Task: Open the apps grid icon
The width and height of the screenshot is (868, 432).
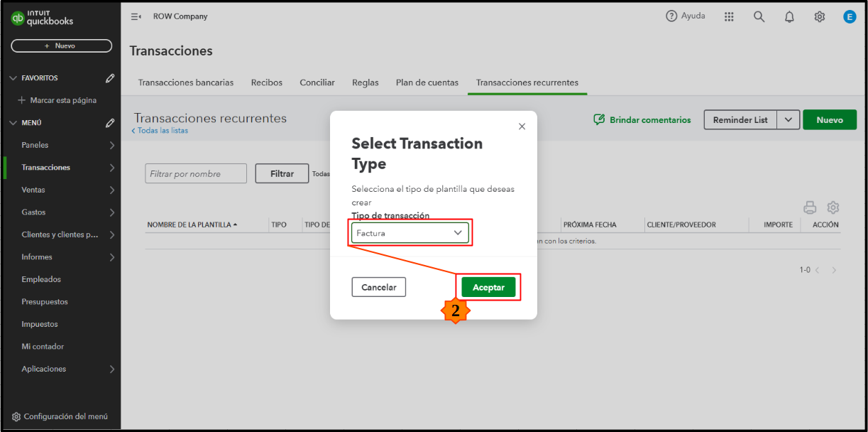Action: 729,16
